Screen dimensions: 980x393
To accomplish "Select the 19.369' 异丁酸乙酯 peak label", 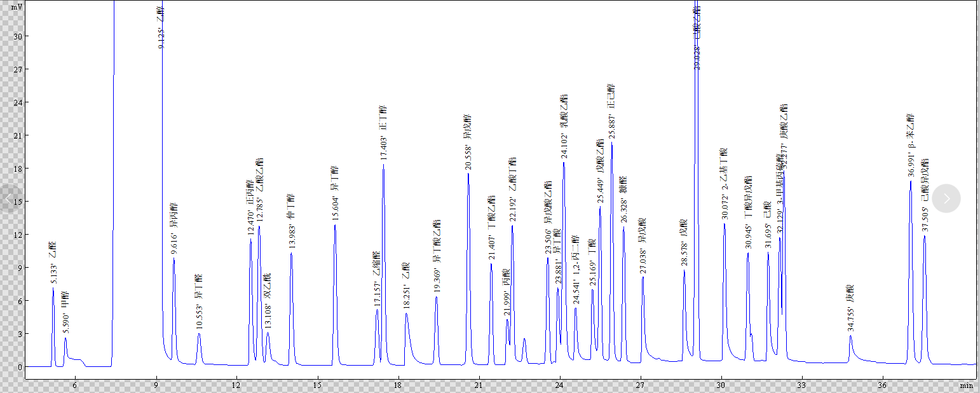I will 437,256.
